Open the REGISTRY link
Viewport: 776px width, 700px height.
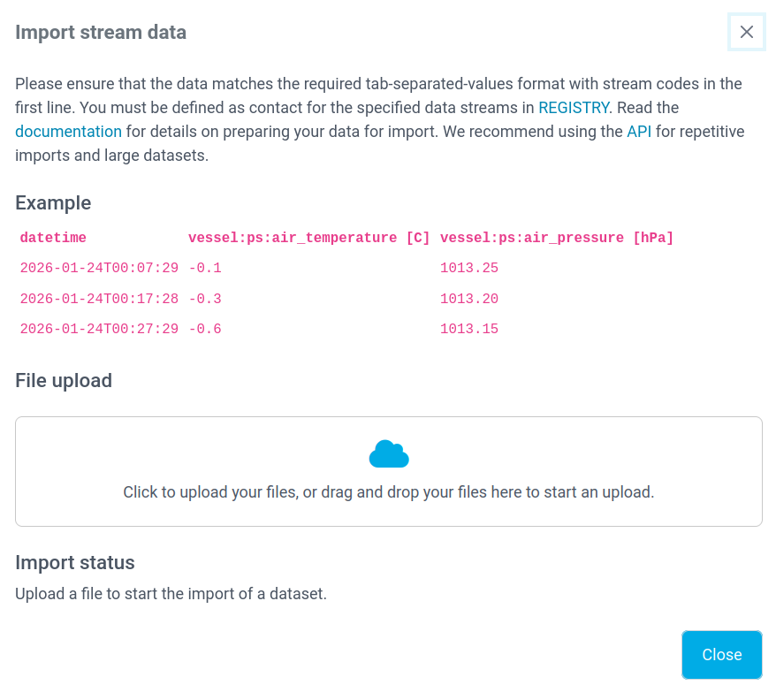click(573, 108)
